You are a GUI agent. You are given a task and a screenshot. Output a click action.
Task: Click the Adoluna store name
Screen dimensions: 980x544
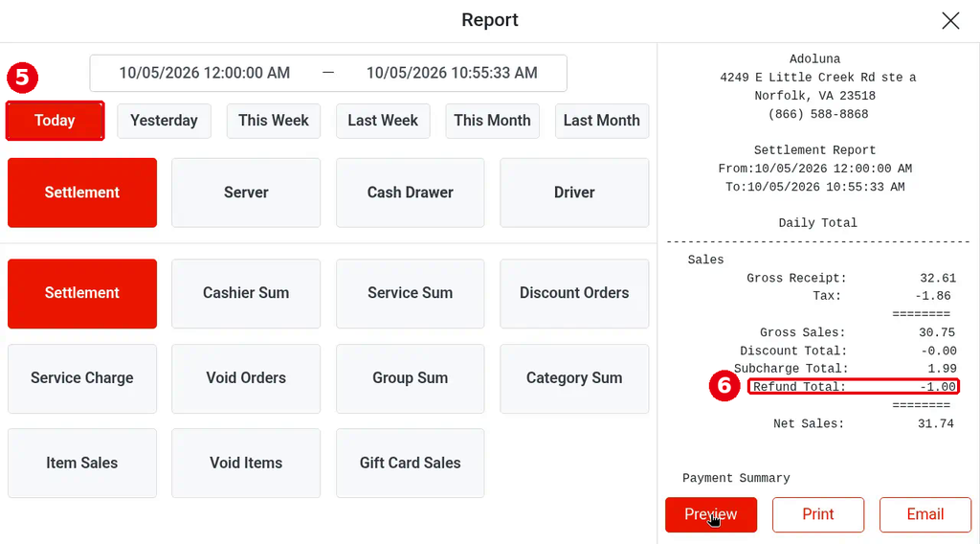[x=814, y=59]
